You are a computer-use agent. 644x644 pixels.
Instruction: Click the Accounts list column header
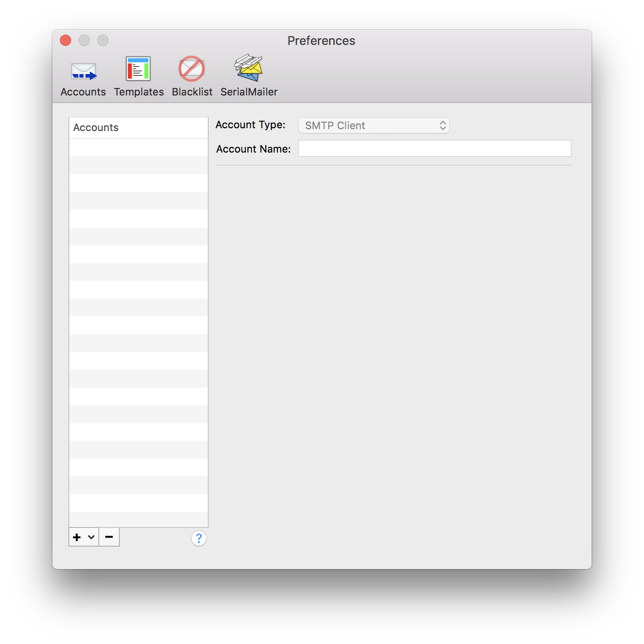point(139,128)
